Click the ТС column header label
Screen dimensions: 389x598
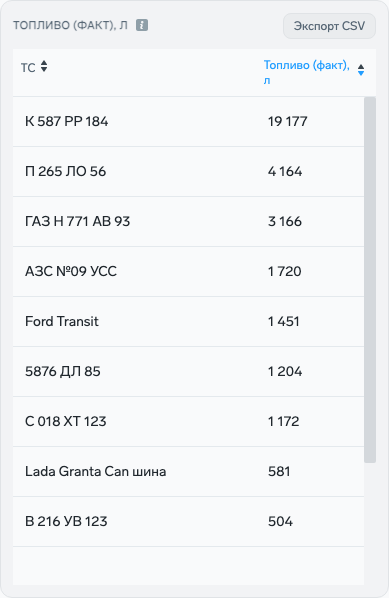click(28, 68)
